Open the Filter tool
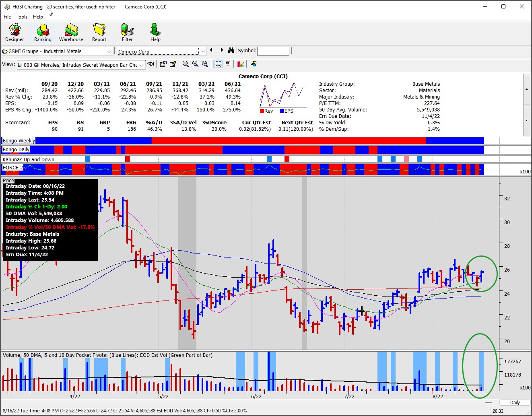 pos(127,33)
